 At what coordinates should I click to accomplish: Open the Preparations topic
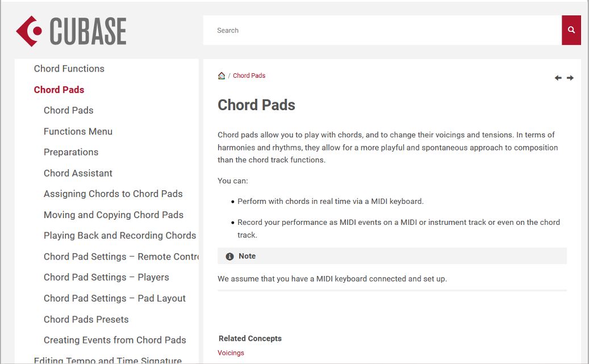(x=71, y=152)
